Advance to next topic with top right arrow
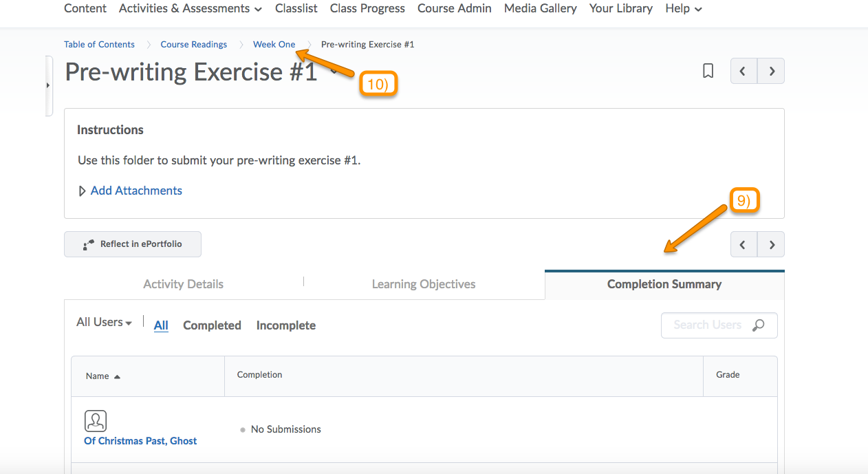 tap(770, 70)
